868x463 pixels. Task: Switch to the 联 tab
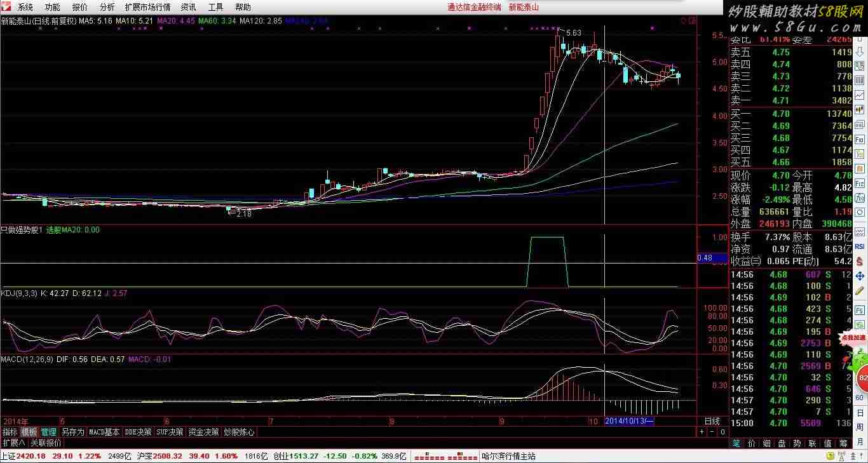pos(813,443)
